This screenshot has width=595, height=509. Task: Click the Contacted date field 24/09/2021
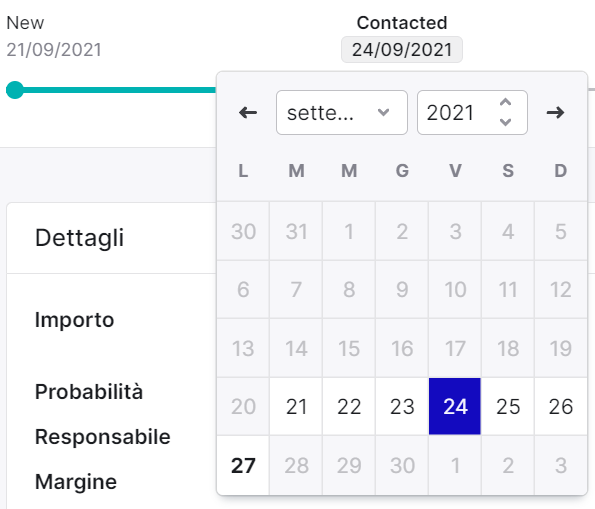click(x=402, y=50)
